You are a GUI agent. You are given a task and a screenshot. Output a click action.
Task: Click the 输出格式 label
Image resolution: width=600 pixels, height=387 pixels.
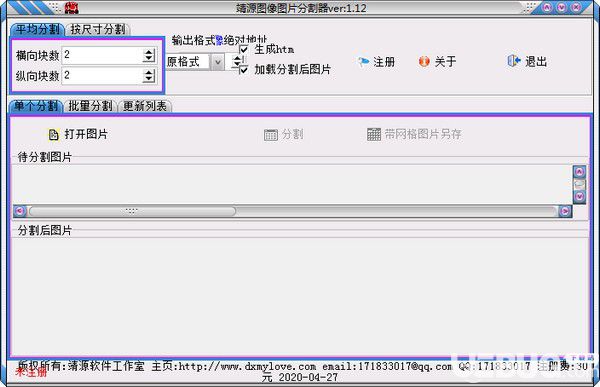[194, 40]
